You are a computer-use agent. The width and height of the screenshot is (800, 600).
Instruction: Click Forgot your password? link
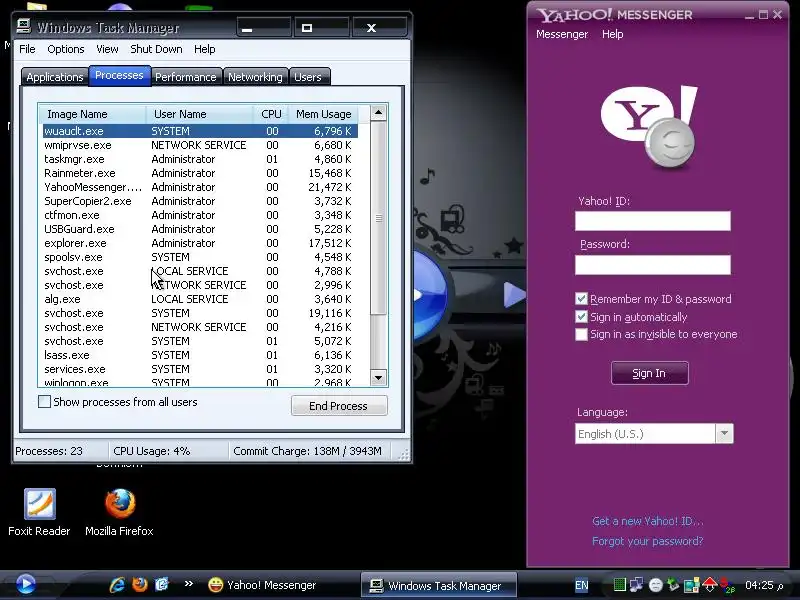[x=647, y=541]
